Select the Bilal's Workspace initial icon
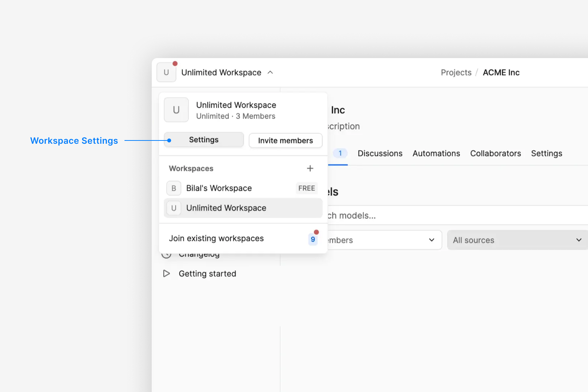 173,188
